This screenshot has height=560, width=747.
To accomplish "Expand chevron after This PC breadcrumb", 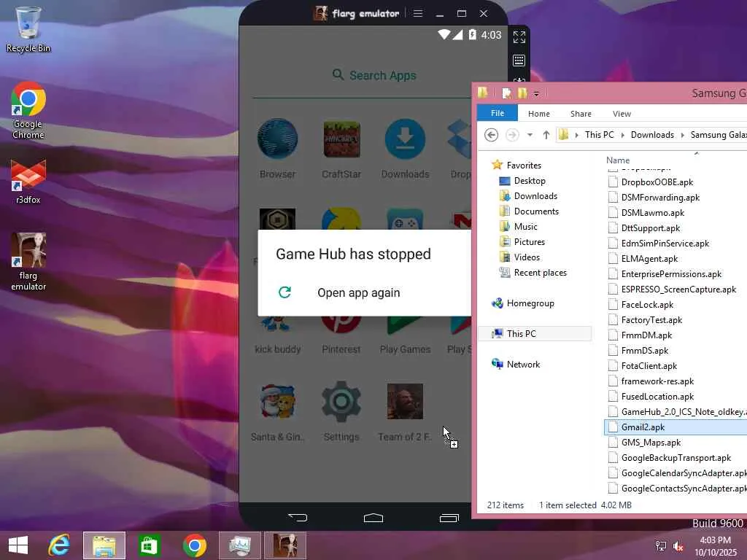I will [x=623, y=135].
